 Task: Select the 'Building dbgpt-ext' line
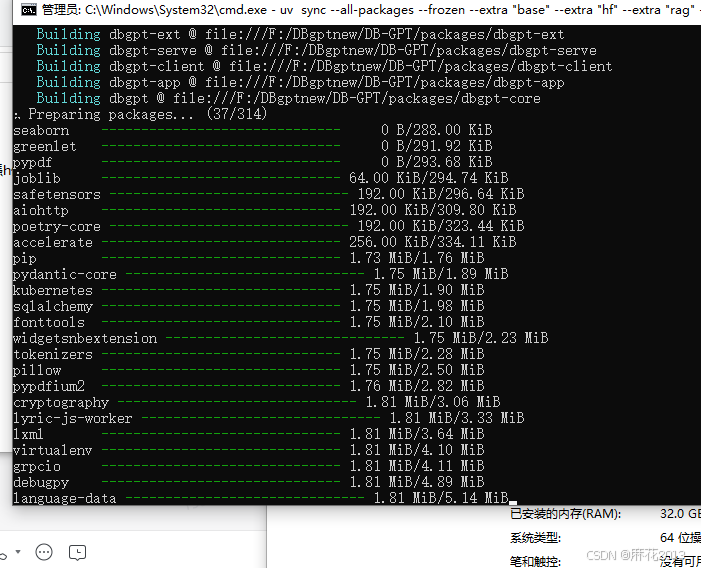tap(300, 34)
